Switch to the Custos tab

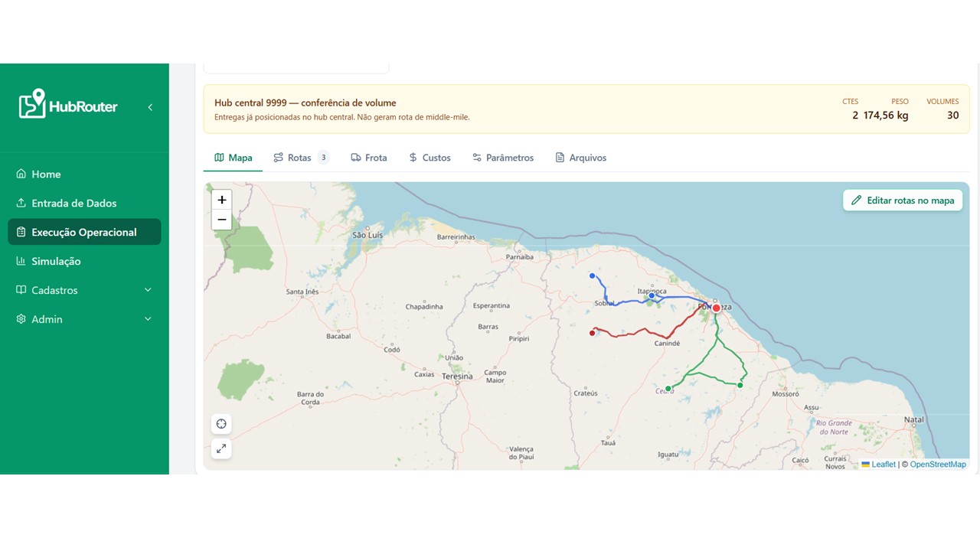click(430, 158)
